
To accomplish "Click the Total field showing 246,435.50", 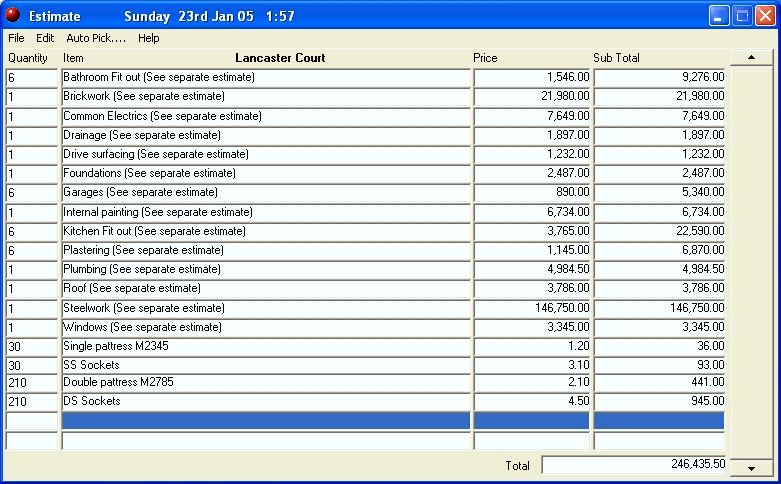I will click(634, 465).
